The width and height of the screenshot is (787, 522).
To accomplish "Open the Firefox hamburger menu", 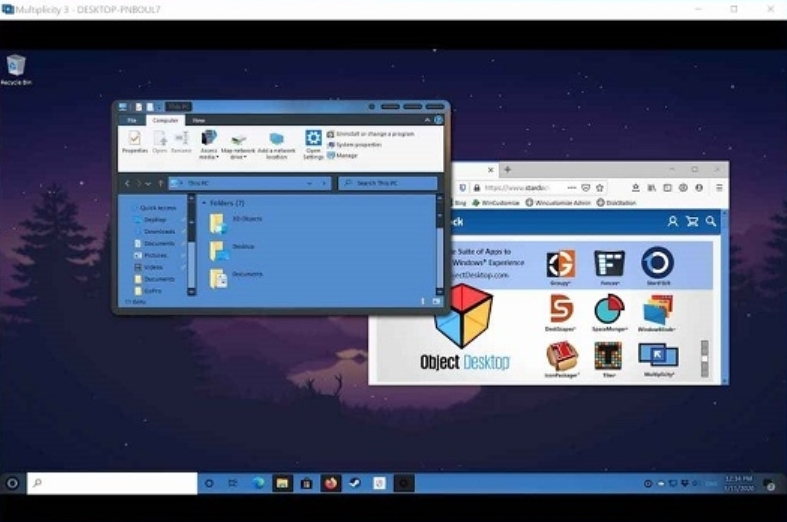I will click(719, 188).
